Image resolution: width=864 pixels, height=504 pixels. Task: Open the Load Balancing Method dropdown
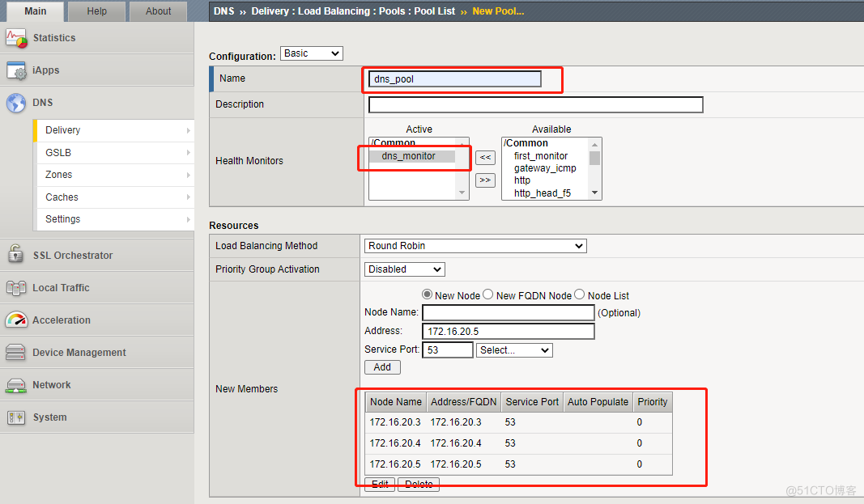(x=475, y=246)
